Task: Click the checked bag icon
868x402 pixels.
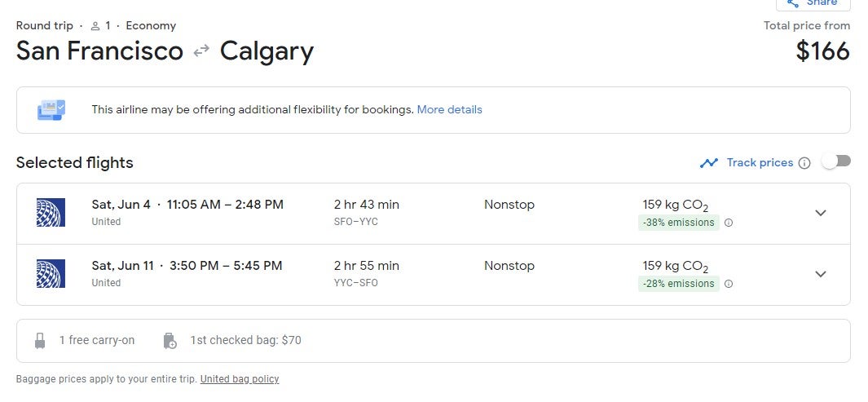Action: pyautogui.click(x=170, y=341)
